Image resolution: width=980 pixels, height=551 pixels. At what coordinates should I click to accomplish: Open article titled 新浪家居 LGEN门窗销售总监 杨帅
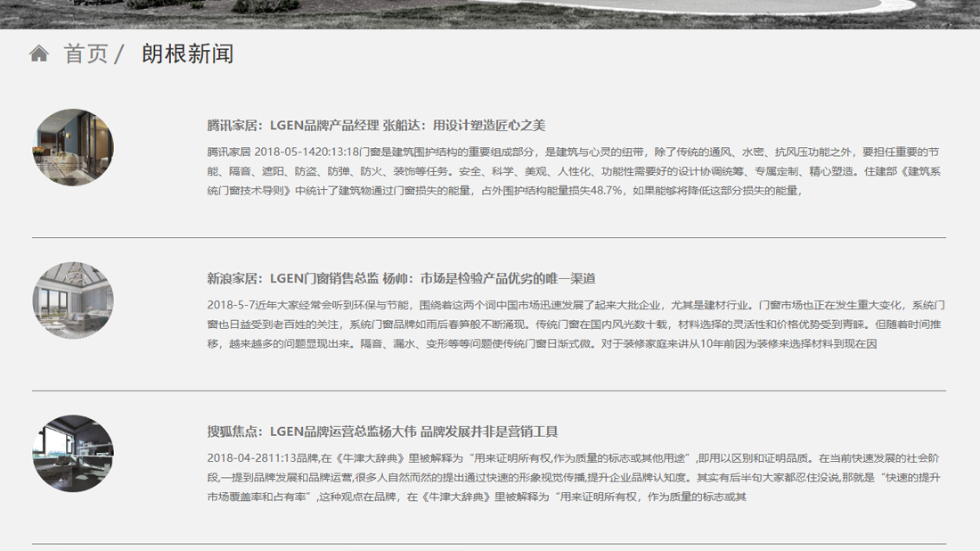click(401, 278)
